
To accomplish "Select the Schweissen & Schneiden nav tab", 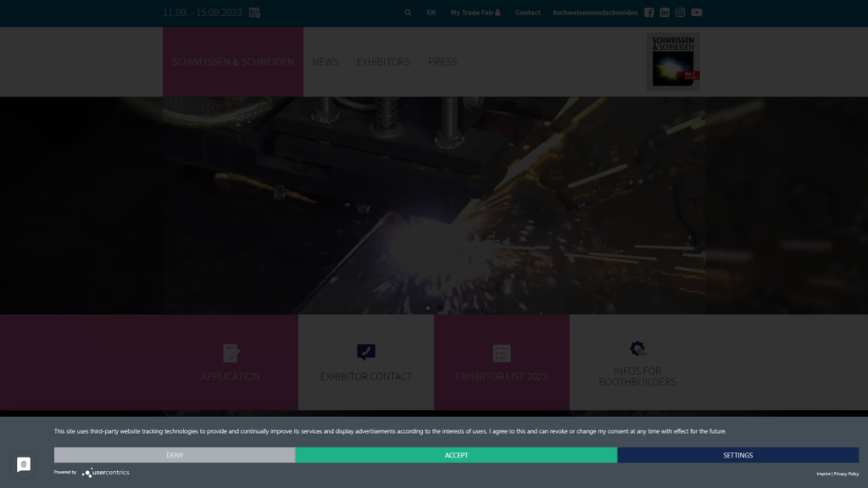I will coord(233,62).
